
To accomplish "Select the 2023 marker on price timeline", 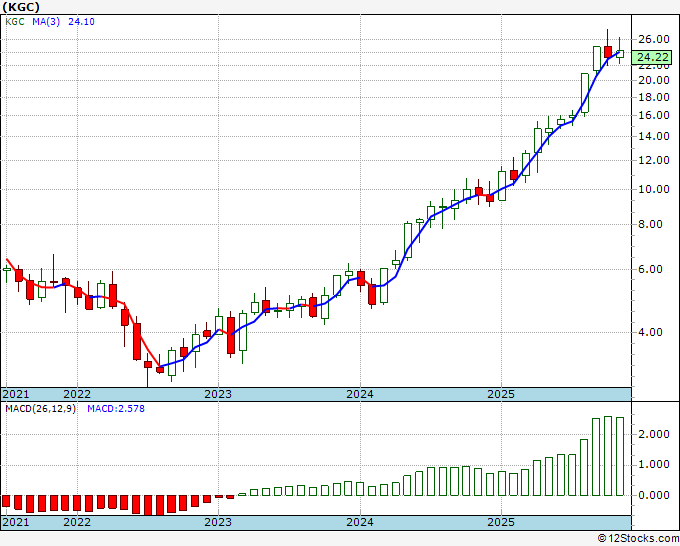I will 218,394.
